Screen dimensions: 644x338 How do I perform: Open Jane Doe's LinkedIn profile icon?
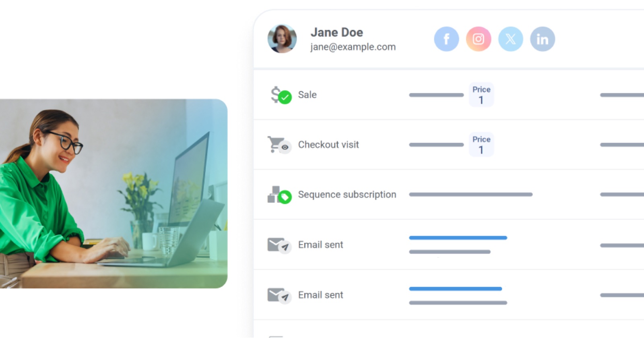click(x=543, y=39)
